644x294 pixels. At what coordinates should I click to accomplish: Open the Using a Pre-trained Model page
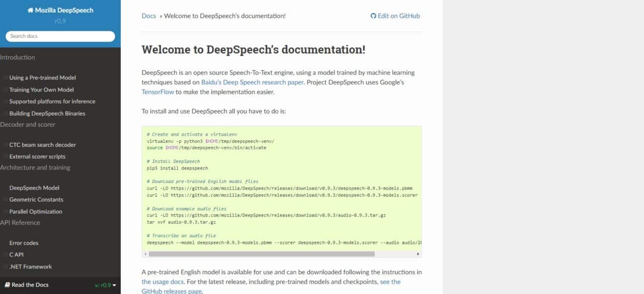[43, 78]
